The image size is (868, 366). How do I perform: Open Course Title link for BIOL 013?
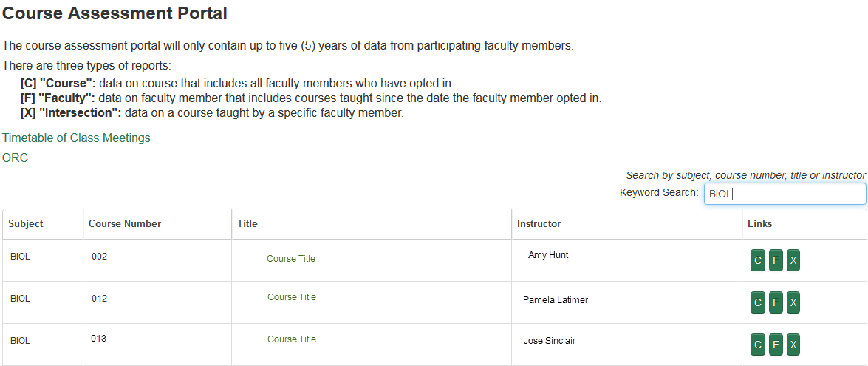[292, 339]
